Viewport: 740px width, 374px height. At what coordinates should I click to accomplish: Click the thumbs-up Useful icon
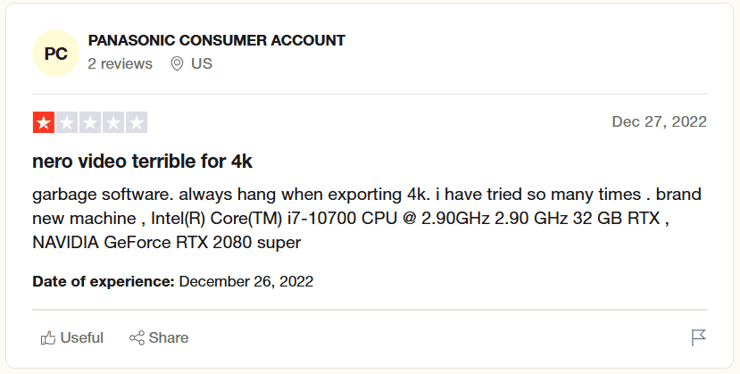[48, 338]
